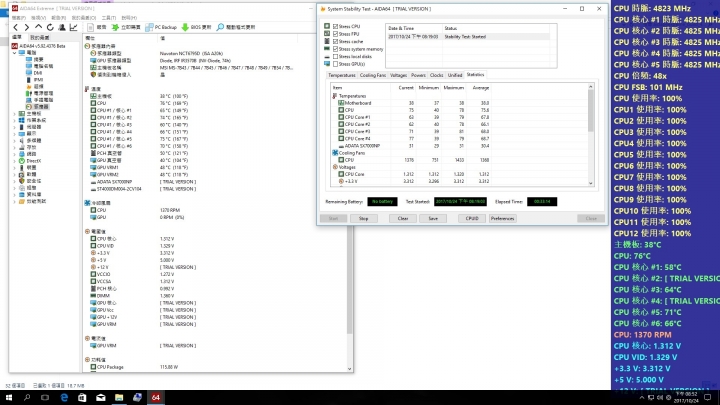Switch to the Temperatures tab

coord(342,75)
